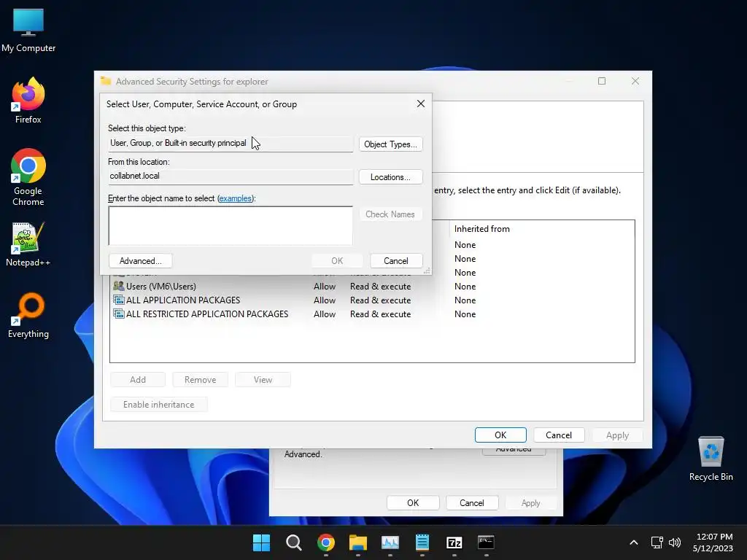Click the Inherited from column header
Image resolution: width=747 pixels, height=560 pixels.
click(482, 229)
